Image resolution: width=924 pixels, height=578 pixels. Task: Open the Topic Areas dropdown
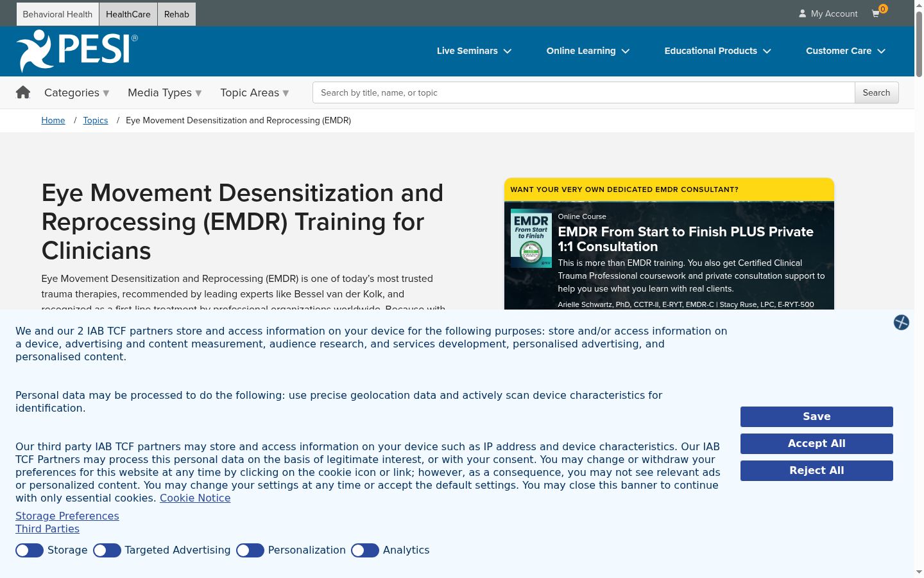[x=255, y=92]
